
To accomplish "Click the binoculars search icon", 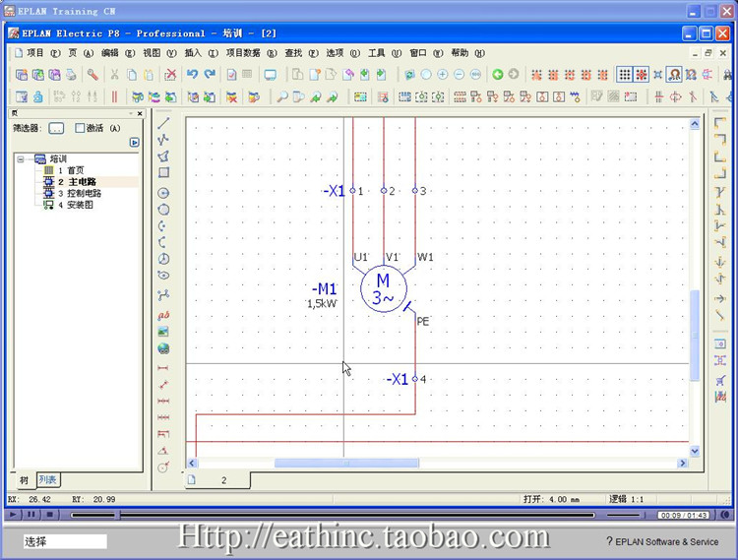I will click(x=728, y=75).
